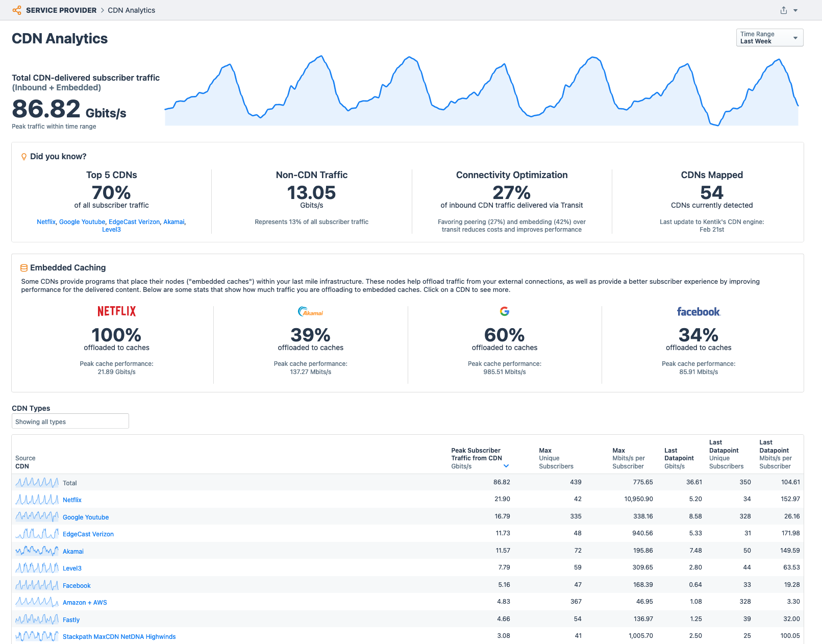
Task: Open the Time Range dropdown
Action: pos(769,38)
